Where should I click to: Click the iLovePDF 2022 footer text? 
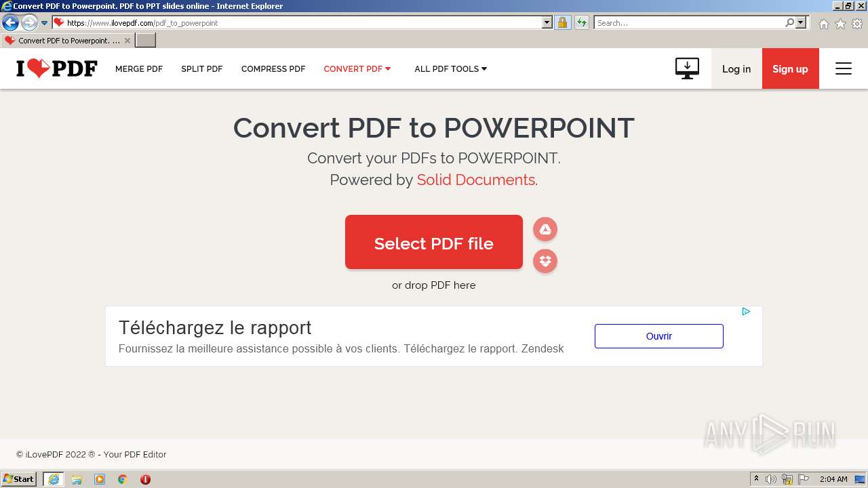click(92, 455)
